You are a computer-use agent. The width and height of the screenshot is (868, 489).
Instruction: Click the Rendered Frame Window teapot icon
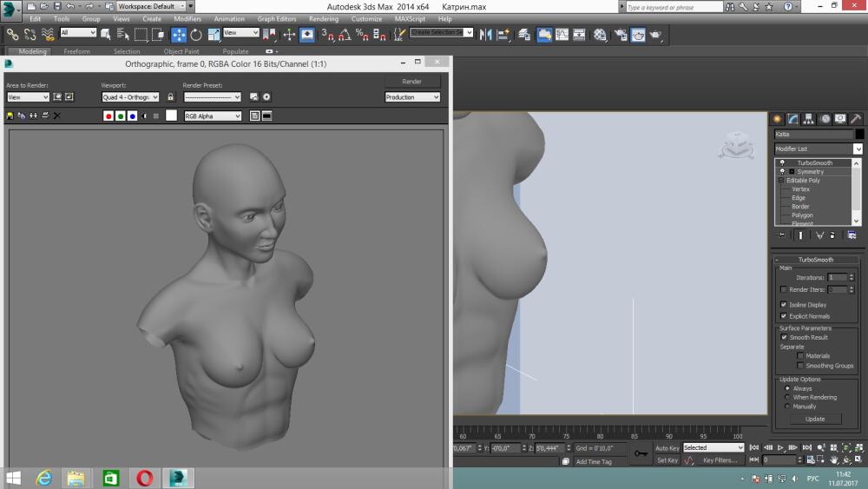pyautogui.click(x=638, y=35)
